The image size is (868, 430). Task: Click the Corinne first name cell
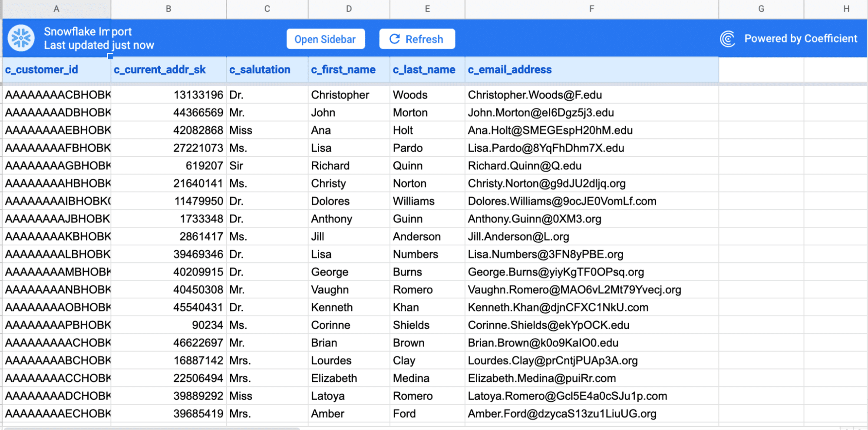349,325
